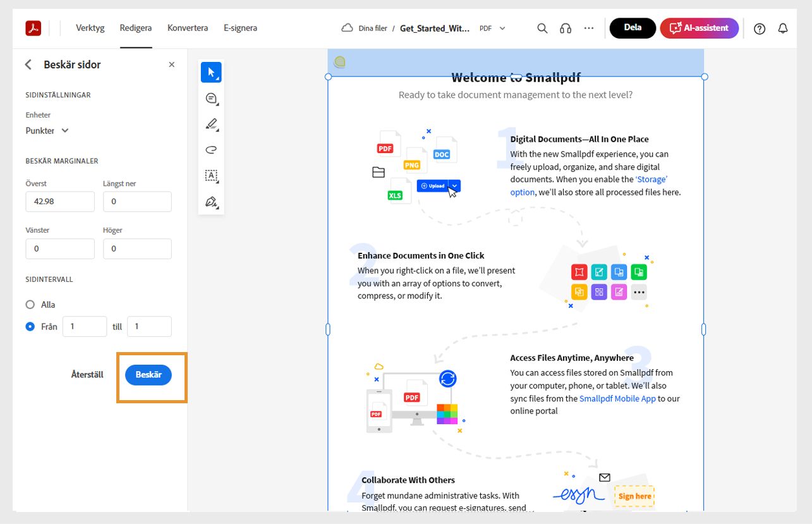
Task: Expand the Punkter units dropdown
Action: coord(47,131)
